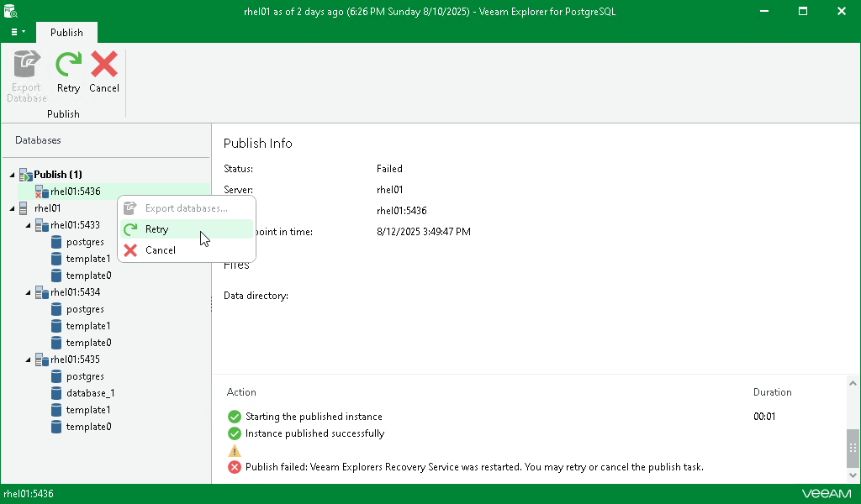Click the failed instance icon for rhel01:5436
Viewport: 861px width, 504px height.
pyautogui.click(x=42, y=192)
